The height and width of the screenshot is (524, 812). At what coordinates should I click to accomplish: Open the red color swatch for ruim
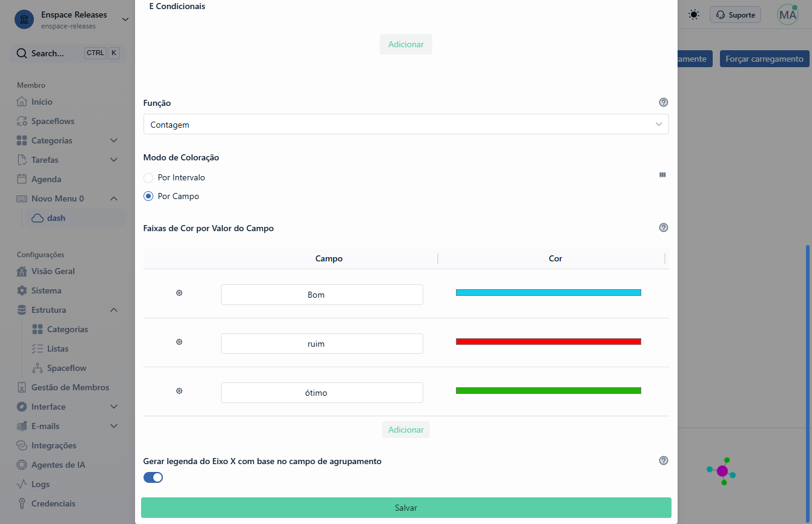[549, 342]
